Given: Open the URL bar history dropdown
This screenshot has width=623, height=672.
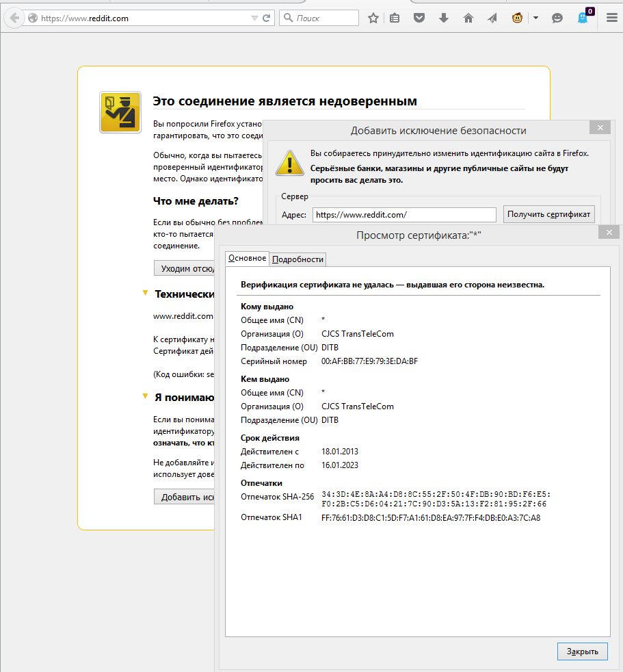Looking at the screenshot, I should (254, 18).
